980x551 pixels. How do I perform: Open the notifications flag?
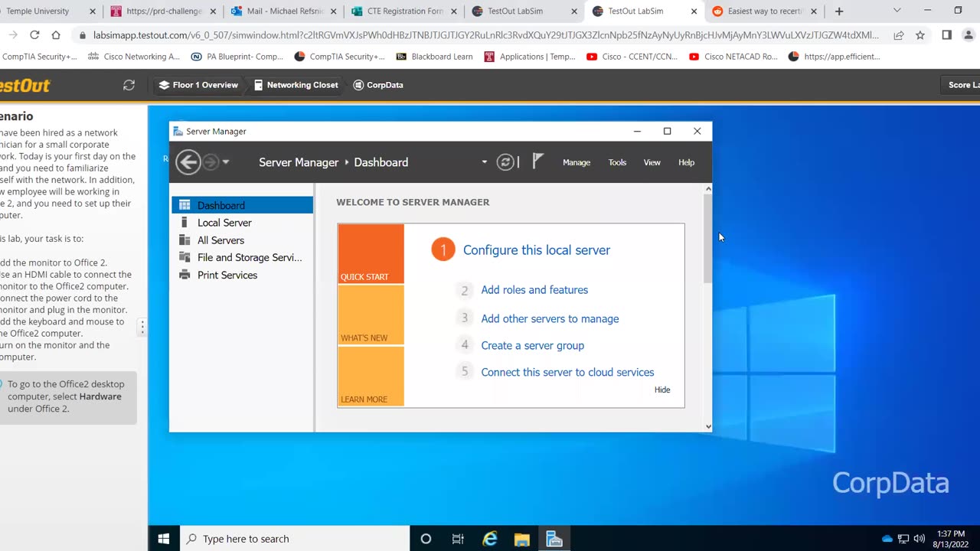click(x=538, y=161)
